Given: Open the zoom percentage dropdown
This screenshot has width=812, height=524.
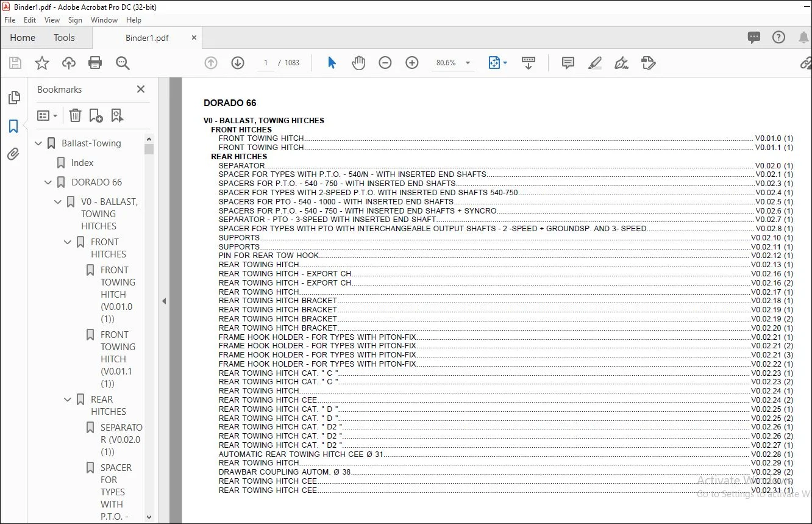Looking at the screenshot, I should coord(468,63).
